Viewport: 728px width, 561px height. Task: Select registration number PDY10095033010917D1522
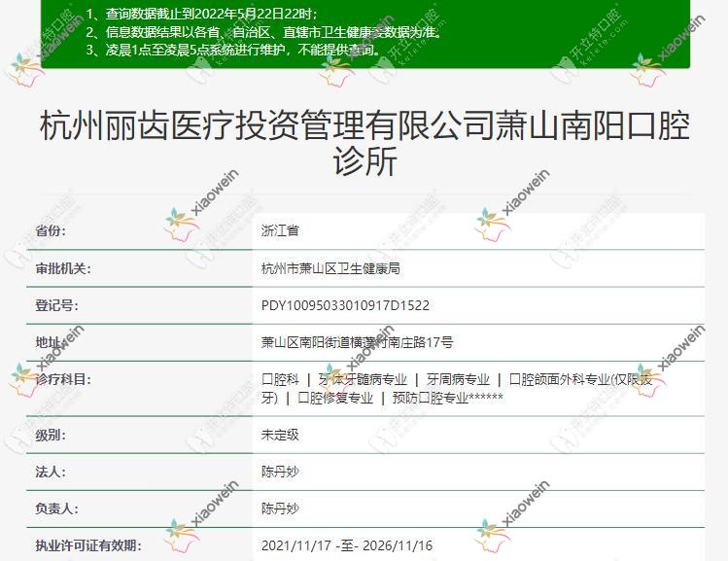click(x=345, y=305)
